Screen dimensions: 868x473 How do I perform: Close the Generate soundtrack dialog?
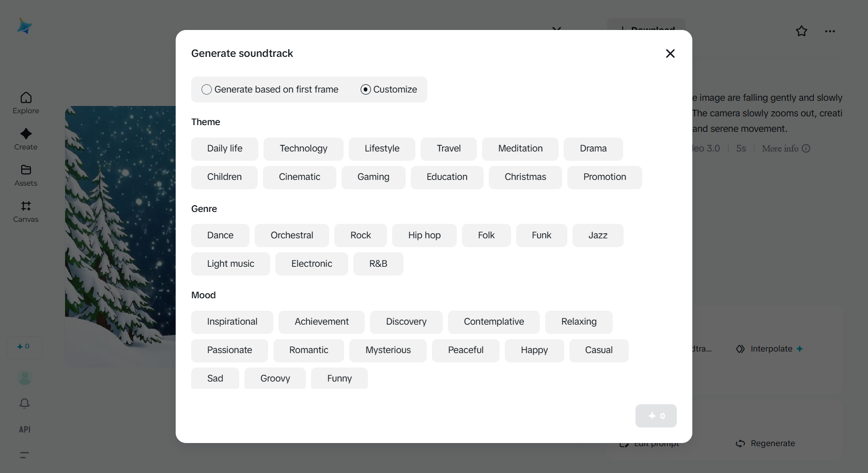pos(670,53)
